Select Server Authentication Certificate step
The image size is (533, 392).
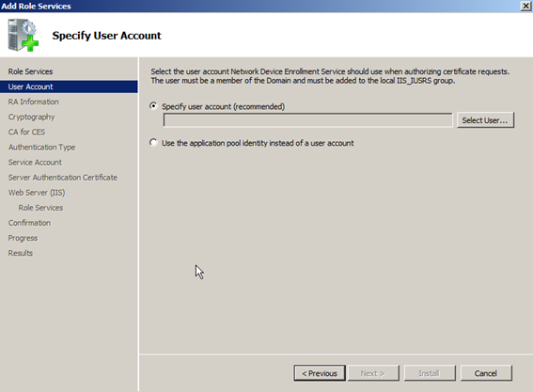tap(63, 178)
